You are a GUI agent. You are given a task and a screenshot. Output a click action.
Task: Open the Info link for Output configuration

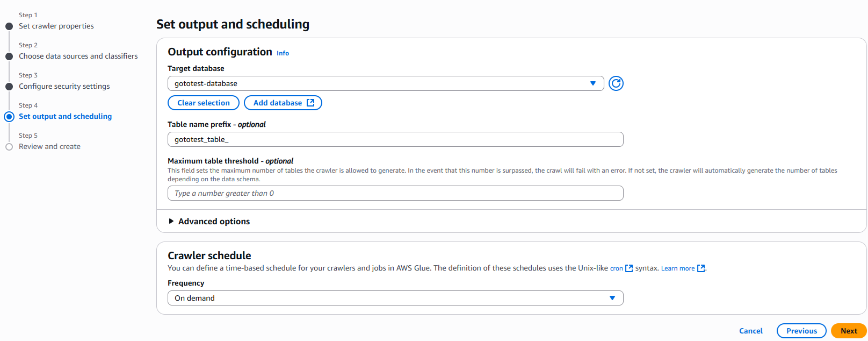[x=283, y=53]
